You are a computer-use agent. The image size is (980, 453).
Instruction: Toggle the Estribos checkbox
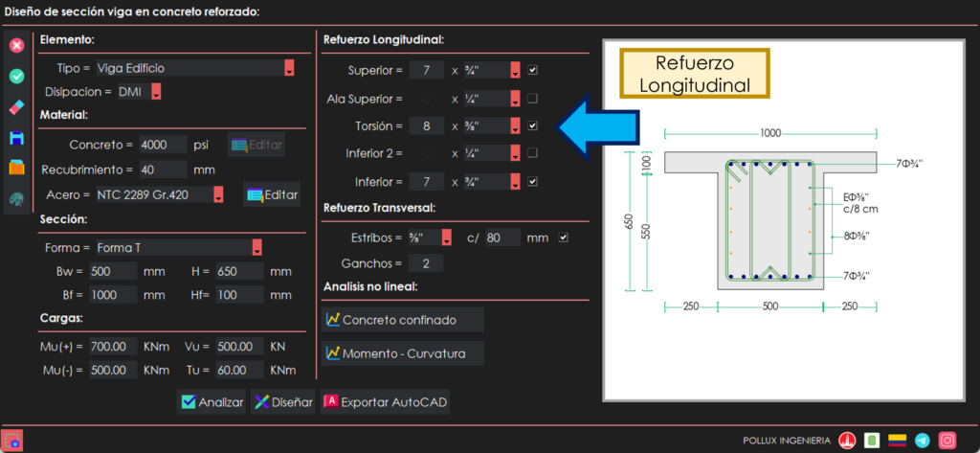pyautogui.click(x=564, y=238)
